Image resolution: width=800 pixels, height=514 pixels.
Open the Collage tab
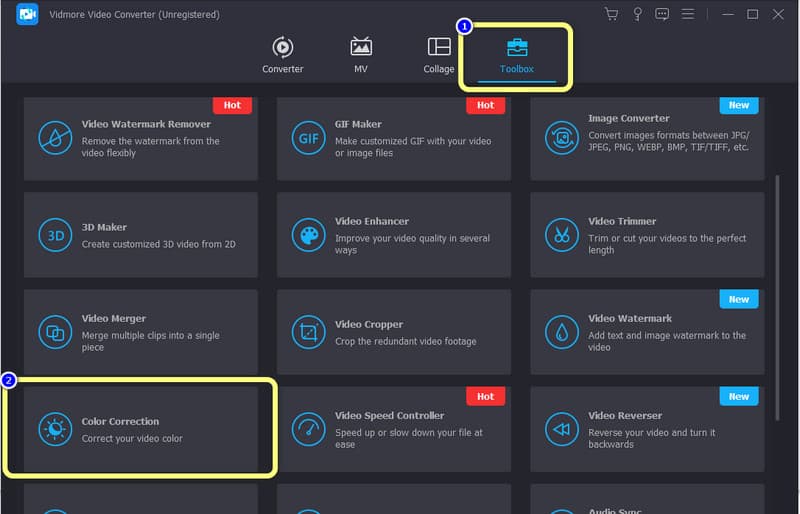click(x=438, y=55)
